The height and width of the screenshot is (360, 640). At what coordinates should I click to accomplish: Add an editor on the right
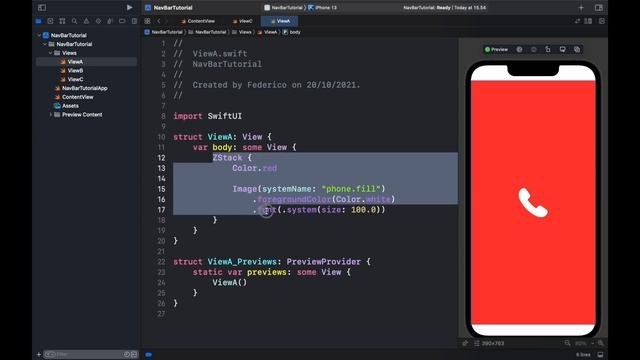[x=602, y=21]
